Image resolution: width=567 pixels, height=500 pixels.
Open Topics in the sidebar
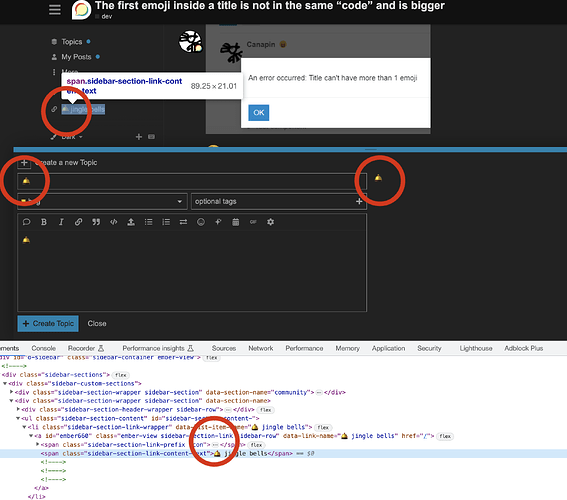coord(72,42)
